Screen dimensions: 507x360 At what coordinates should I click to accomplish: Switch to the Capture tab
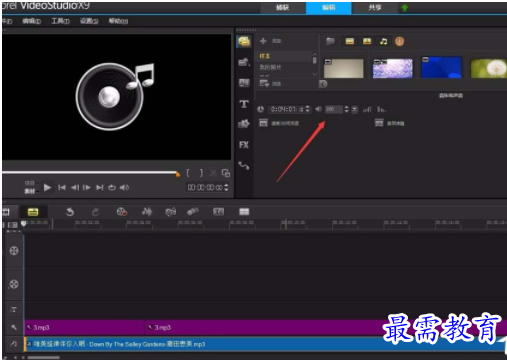(283, 7)
